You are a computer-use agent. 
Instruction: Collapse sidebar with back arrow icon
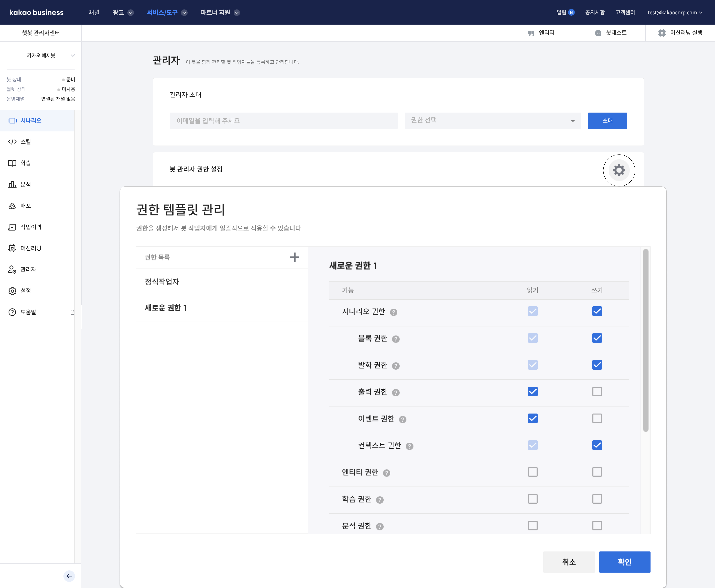click(69, 576)
